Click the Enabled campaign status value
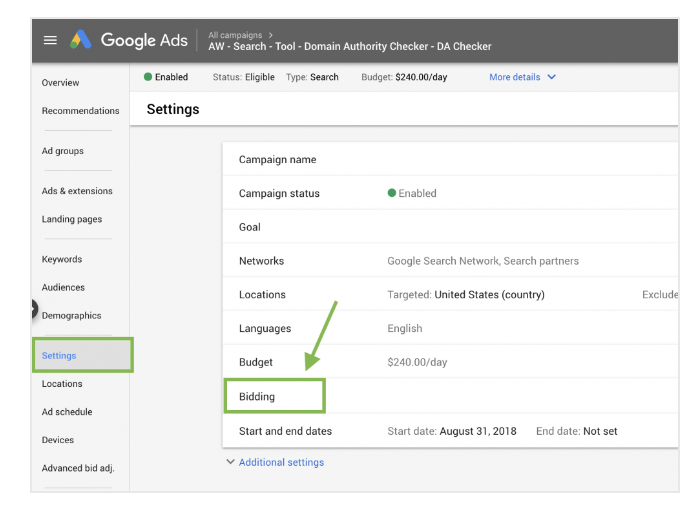 click(412, 193)
